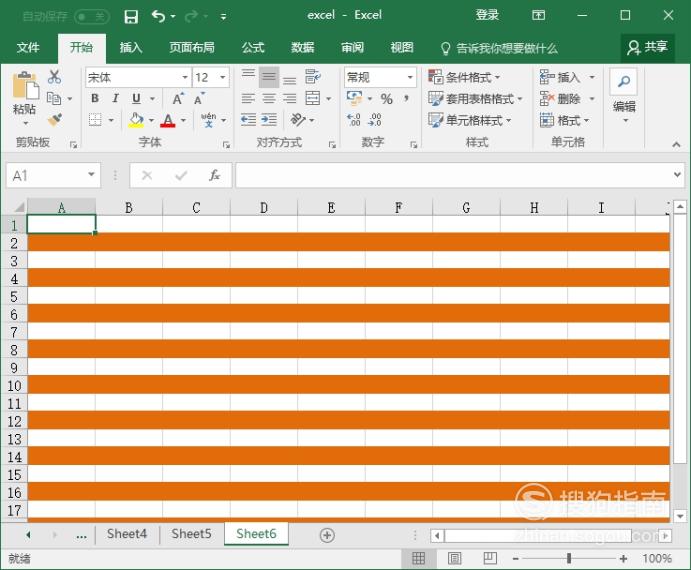Open the number format dropdown 常规
This screenshot has width=691, height=570.
pos(410,78)
